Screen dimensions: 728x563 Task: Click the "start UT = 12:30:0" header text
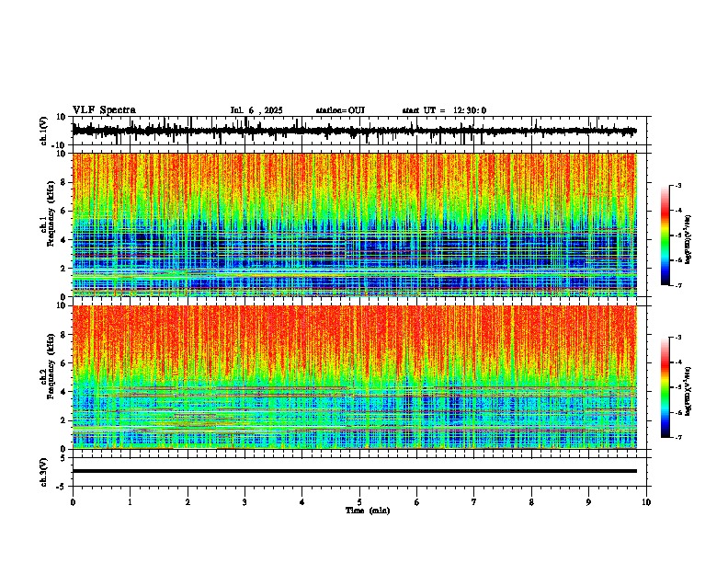click(x=444, y=110)
